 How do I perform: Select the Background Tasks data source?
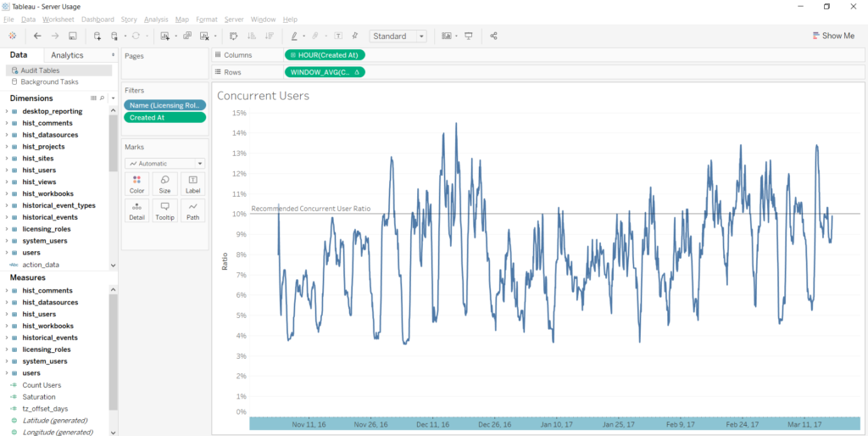49,82
